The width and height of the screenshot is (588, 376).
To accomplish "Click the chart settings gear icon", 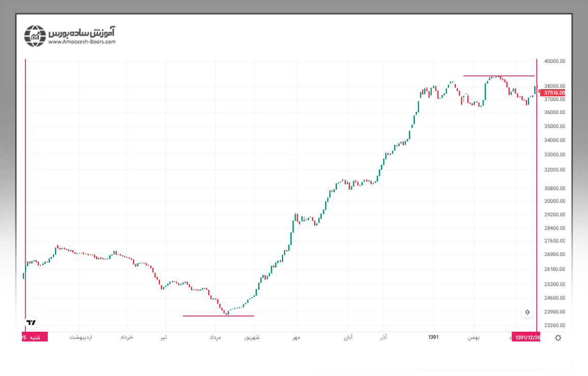I will [x=558, y=338].
